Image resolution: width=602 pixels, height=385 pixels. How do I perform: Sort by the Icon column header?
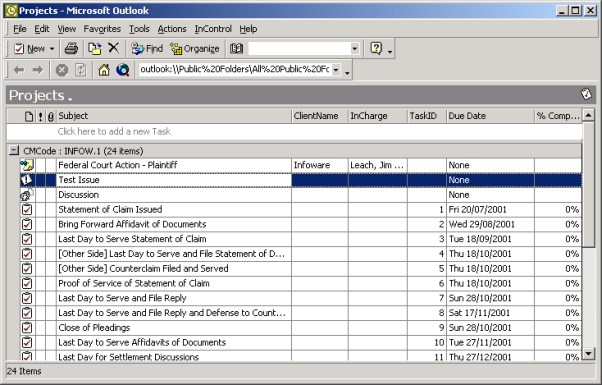click(x=29, y=116)
